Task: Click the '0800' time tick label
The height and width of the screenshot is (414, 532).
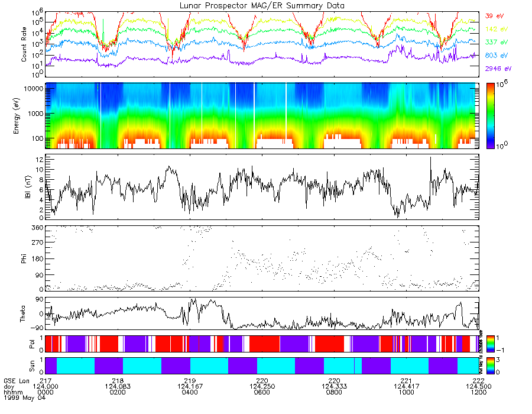Action: coord(334,392)
